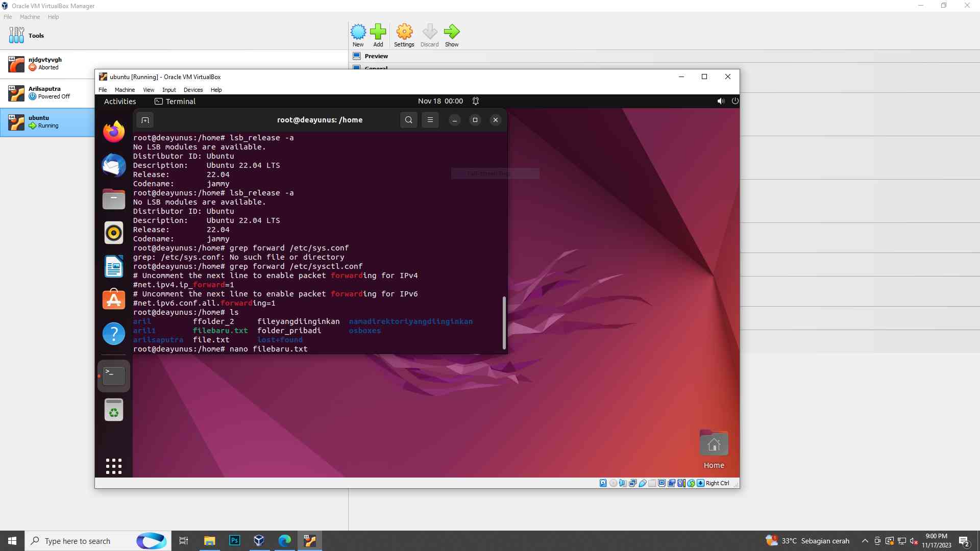
Task: Open Thunderbird mail from dock
Action: (x=114, y=165)
